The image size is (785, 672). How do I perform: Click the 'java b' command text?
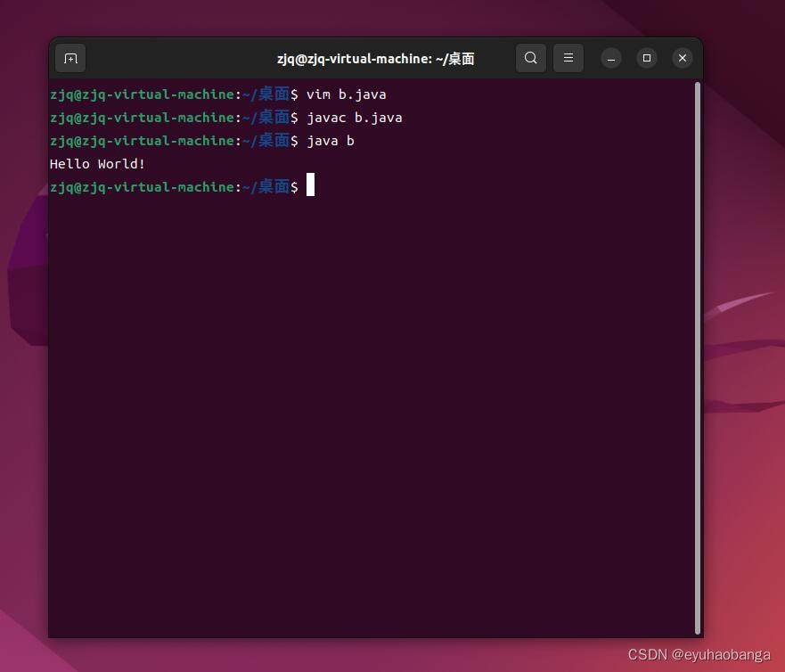tap(331, 140)
